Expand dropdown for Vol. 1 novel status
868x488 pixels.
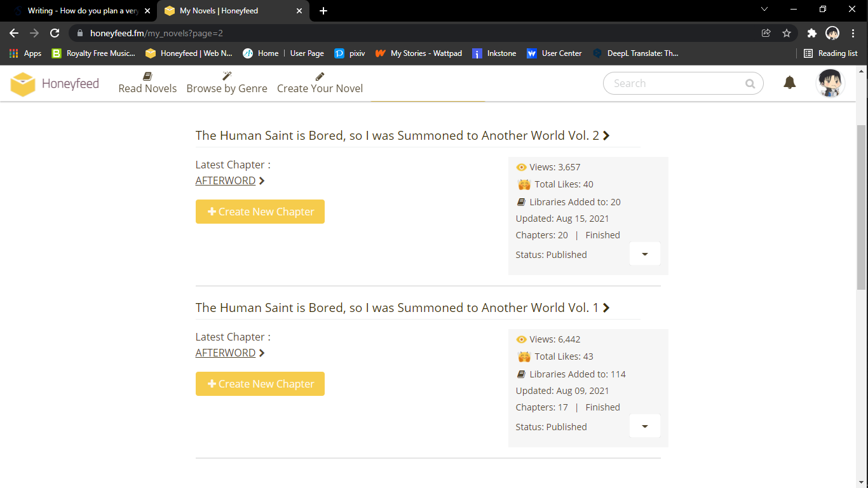[644, 426]
